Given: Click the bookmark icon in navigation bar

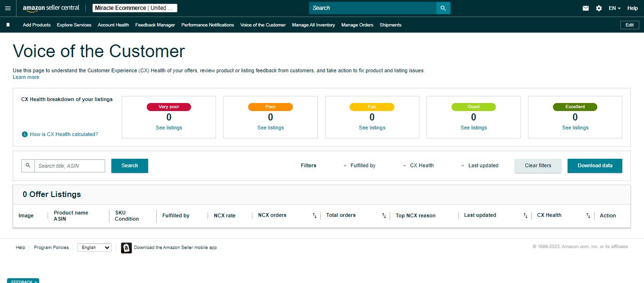Looking at the screenshot, I should tap(8, 25).
